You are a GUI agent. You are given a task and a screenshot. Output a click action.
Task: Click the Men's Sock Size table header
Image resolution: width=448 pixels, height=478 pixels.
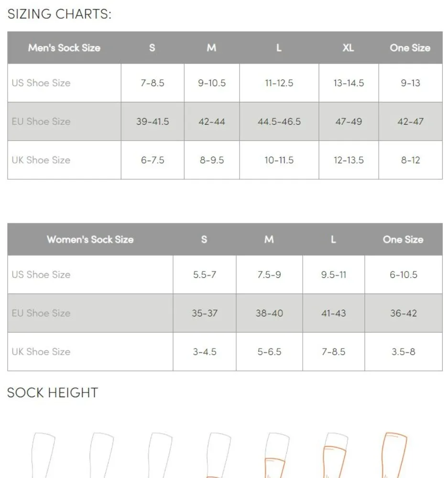coord(64,48)
